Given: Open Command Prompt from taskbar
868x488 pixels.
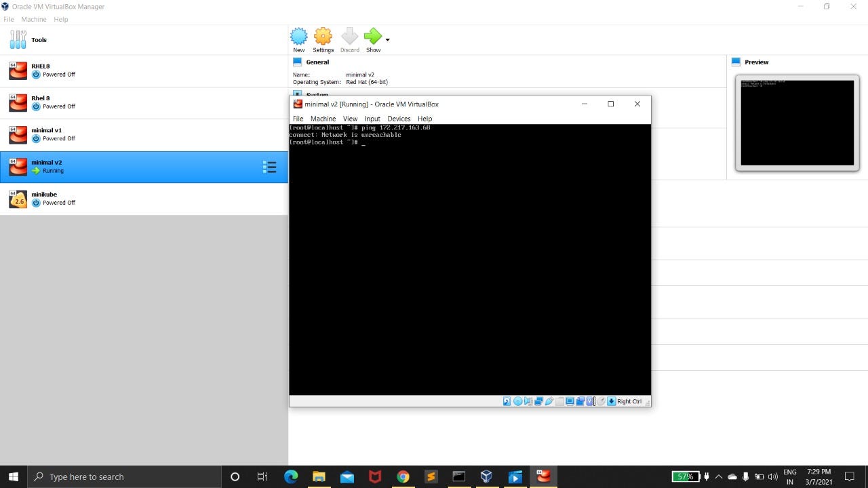Looking at the screenshot, I should pos(458,476).
